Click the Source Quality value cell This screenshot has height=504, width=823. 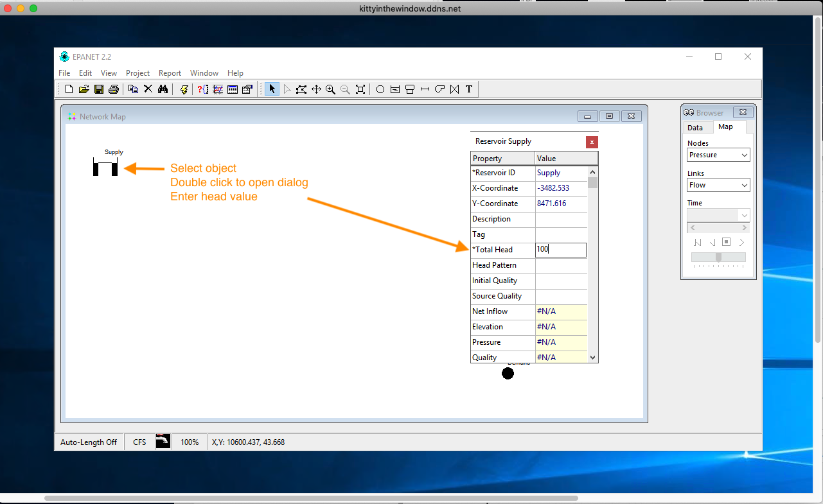[561, 296]
